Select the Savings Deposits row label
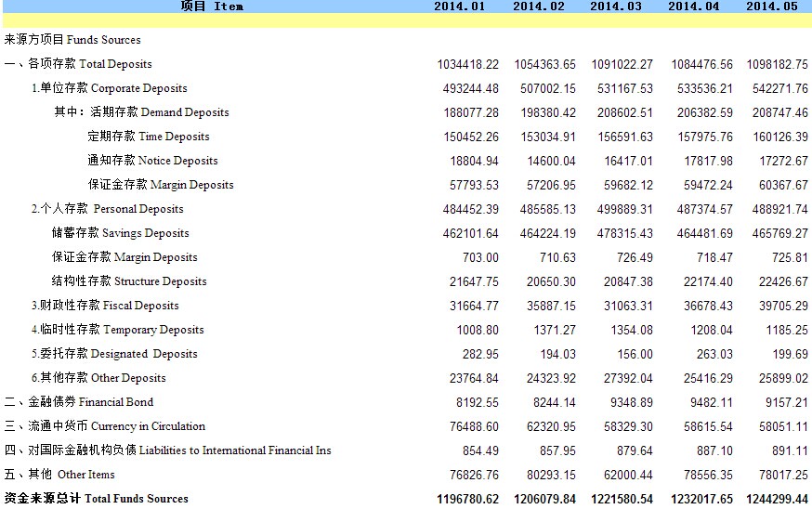 [x=120, y=233]
